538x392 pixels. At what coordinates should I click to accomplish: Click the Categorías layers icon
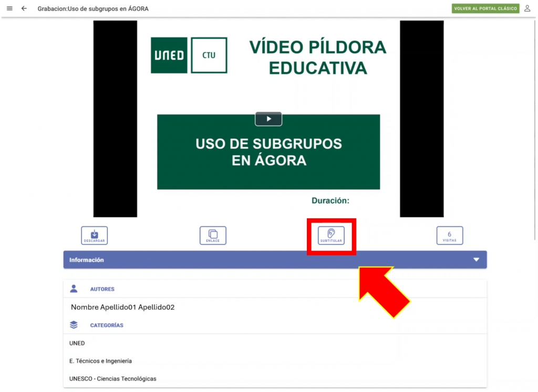point(74,325)
